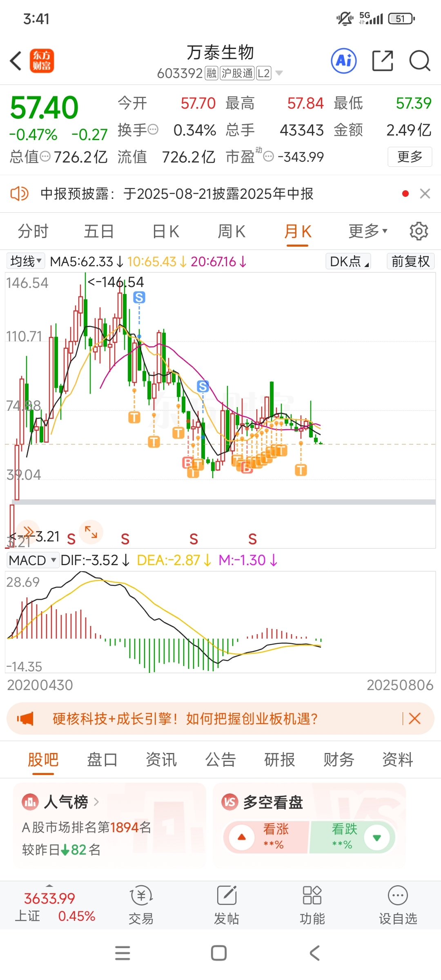Switch to 周K chart tab
The image size is (441, 980).
(231, 231)
